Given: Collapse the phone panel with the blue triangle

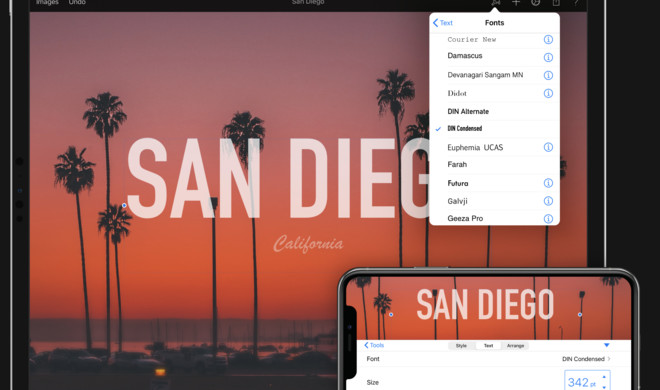Looking at the screenshot, I should (x=607, y=345).
